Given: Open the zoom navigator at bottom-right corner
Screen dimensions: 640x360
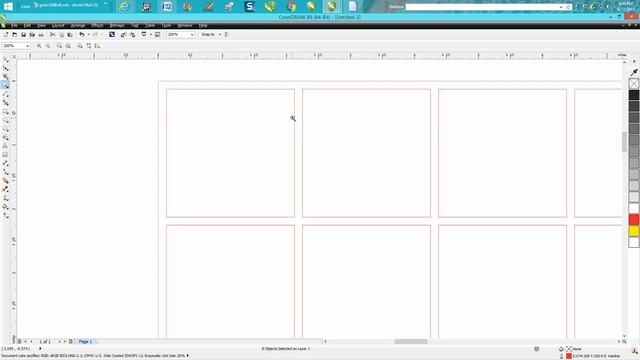Looking at the screenshot, I should click(624, 341).
